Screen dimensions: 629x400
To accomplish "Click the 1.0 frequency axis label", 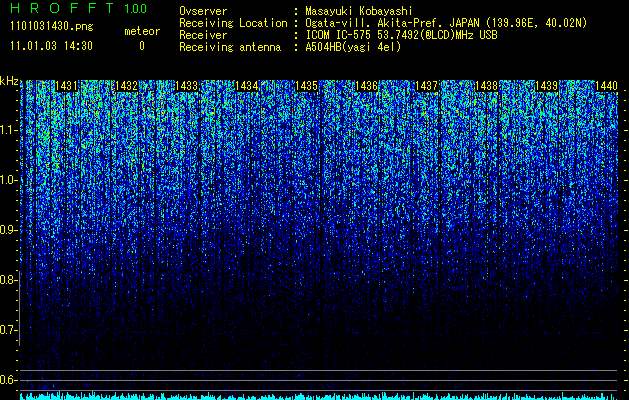I will coord(9,180).
